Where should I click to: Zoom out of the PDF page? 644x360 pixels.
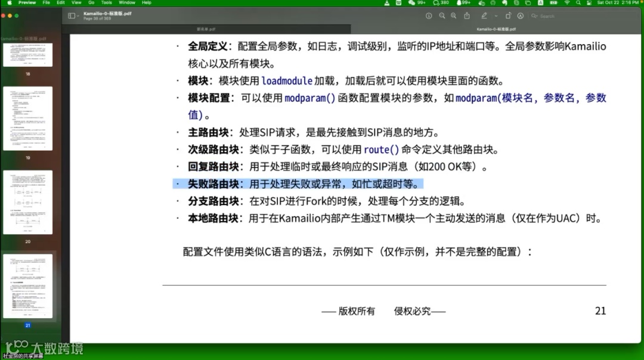pos(442,16)
